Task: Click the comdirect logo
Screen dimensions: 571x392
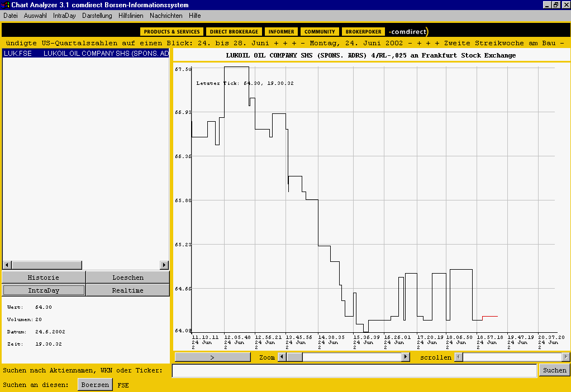Action: (408, 32)
